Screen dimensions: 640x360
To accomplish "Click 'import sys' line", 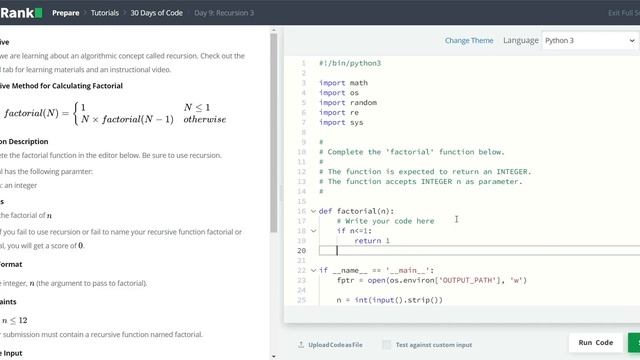I will tap(341, 122).
